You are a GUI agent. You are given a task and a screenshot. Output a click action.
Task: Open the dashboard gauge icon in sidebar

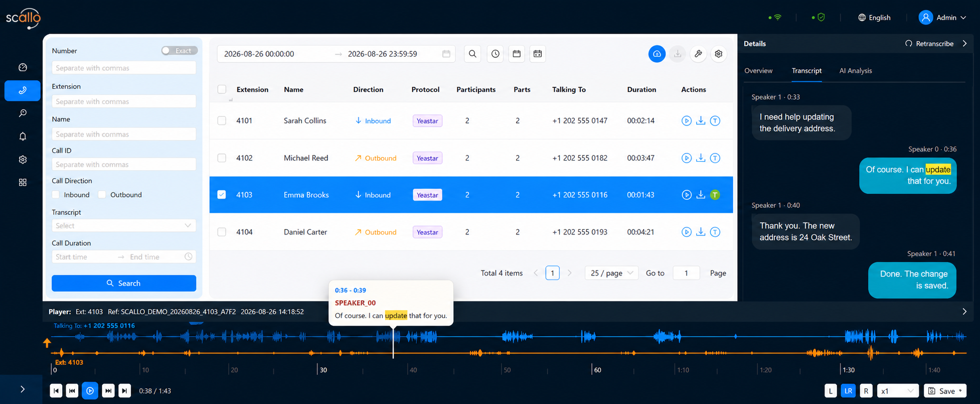click(x=23, y=67)
